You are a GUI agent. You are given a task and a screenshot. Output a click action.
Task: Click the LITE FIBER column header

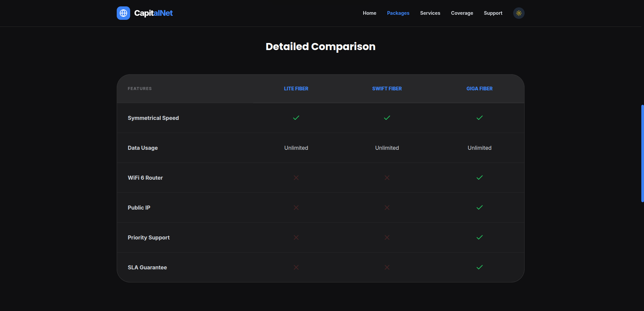[296, 89]
